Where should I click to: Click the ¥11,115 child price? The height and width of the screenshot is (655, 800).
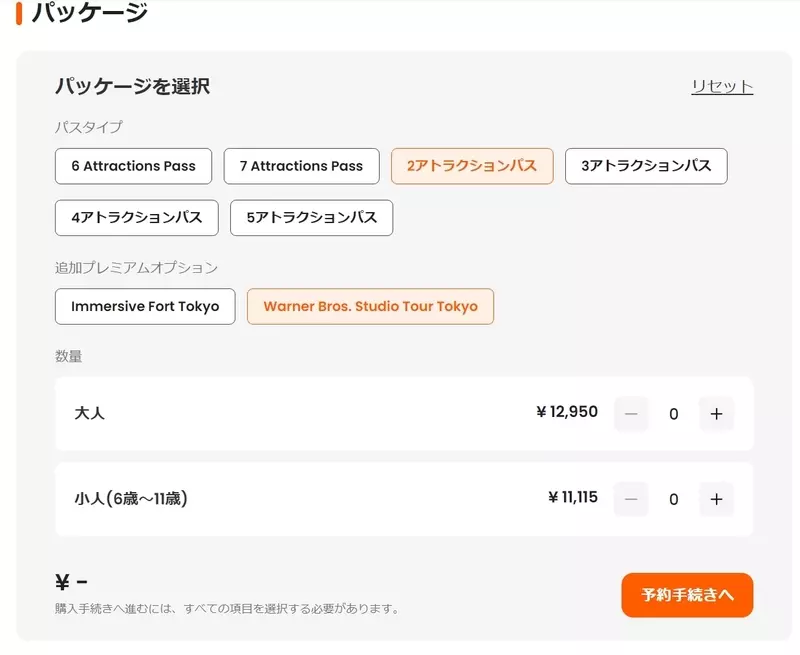[x=572, y=498]
